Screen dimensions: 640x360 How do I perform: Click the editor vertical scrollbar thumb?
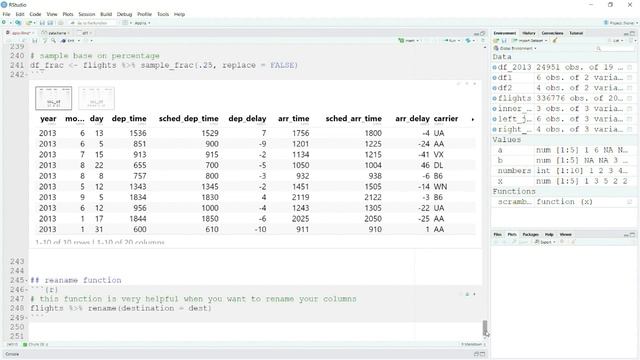485,327
